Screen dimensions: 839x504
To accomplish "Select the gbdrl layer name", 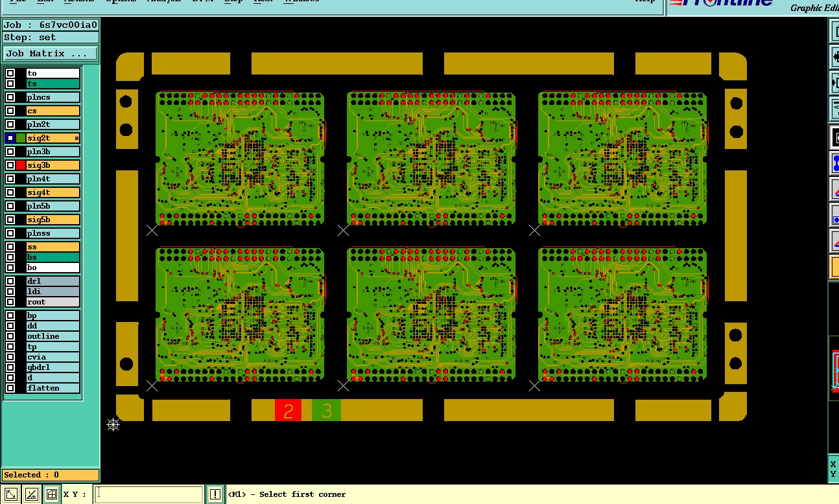I will click(x=53, y=367).
